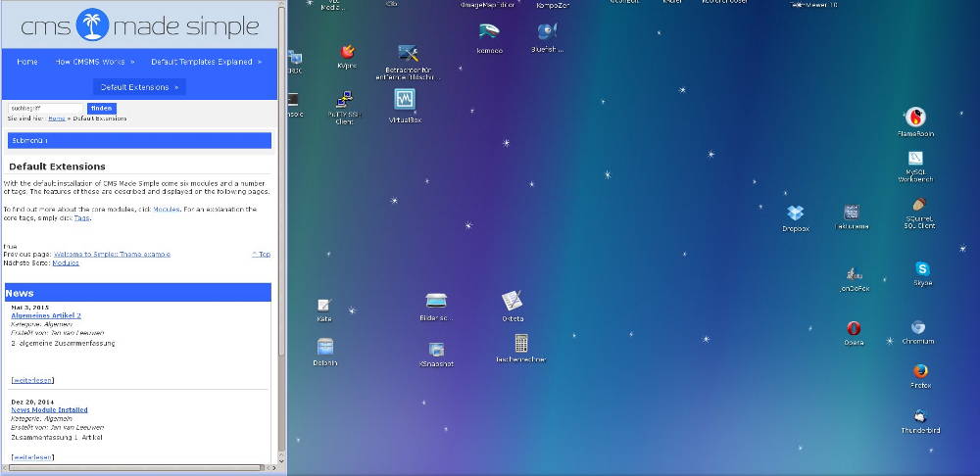Jump to Top link

262,255
